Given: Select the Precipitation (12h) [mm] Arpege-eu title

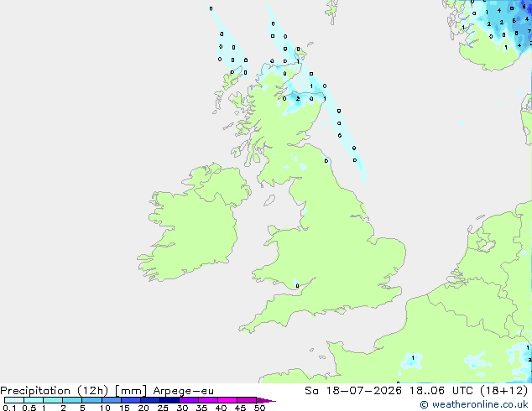Looking at the screenshot, I should click(x=107, y=391).
